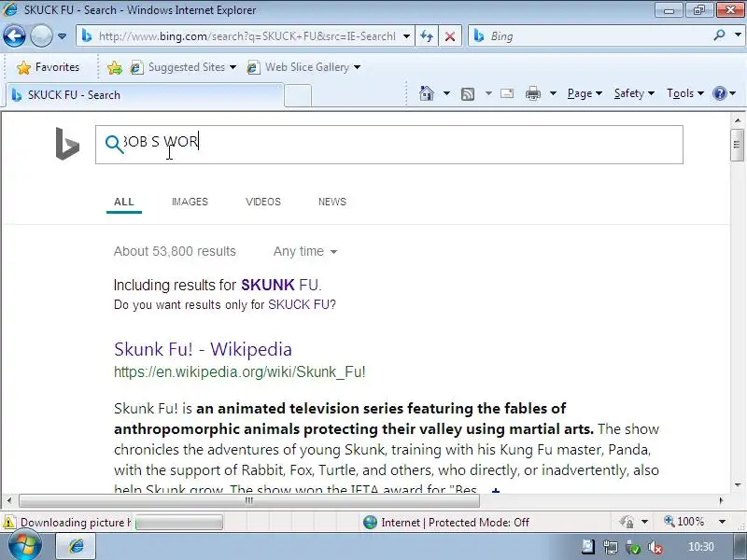Open the Tools menu
The height and width of the screenshot is (560, 747).
tap(685, 93)
